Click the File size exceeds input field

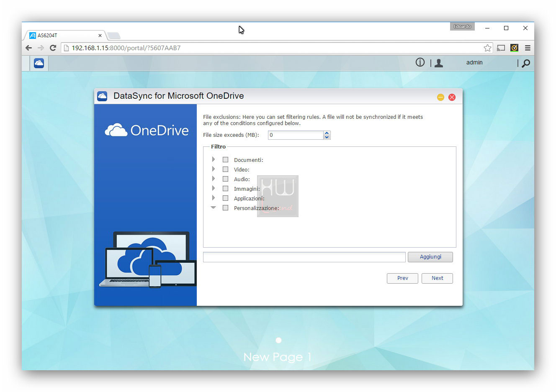[296, 135]
